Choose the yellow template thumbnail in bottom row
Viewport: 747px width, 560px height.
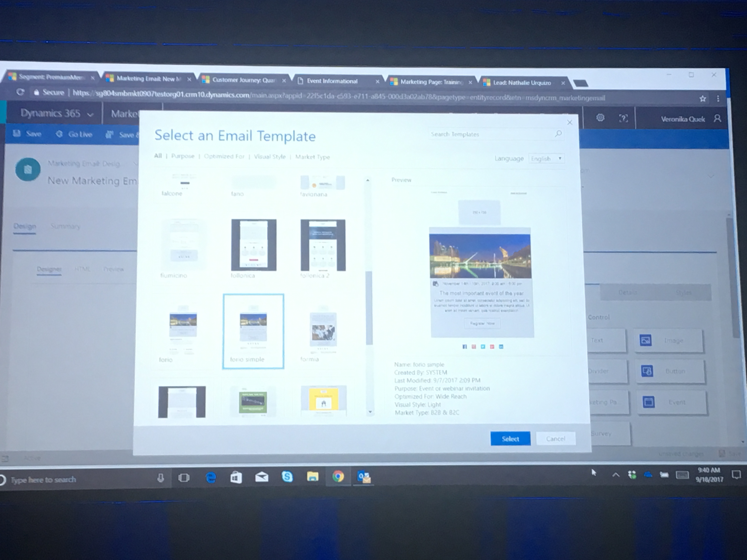click(323, 401)
